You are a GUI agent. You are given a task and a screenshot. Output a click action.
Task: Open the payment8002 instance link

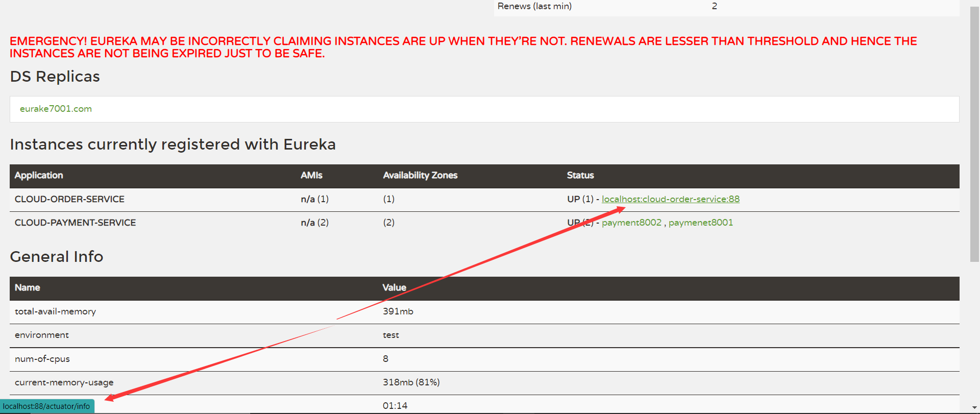pyautogui.click(x=631, y=223)
